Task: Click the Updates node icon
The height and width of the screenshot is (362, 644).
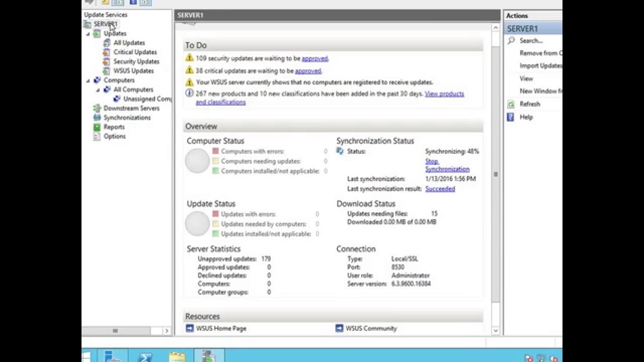Action: point(97,34)
